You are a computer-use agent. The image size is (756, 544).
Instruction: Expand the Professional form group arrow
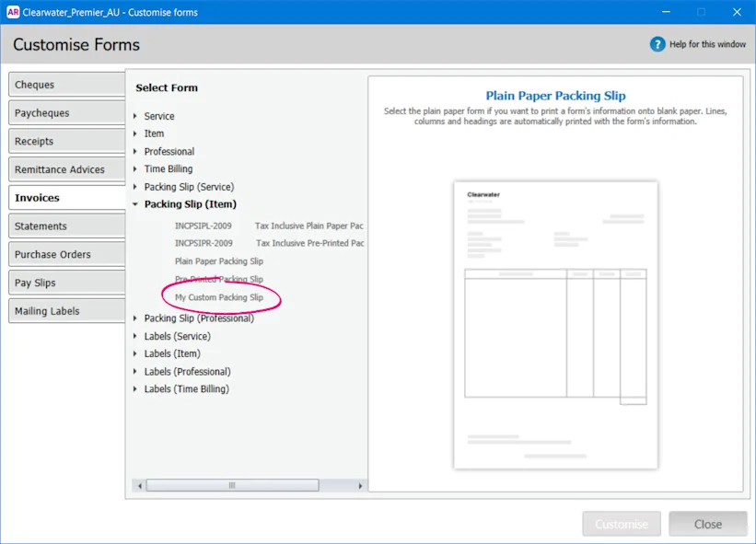click(135, 151)
